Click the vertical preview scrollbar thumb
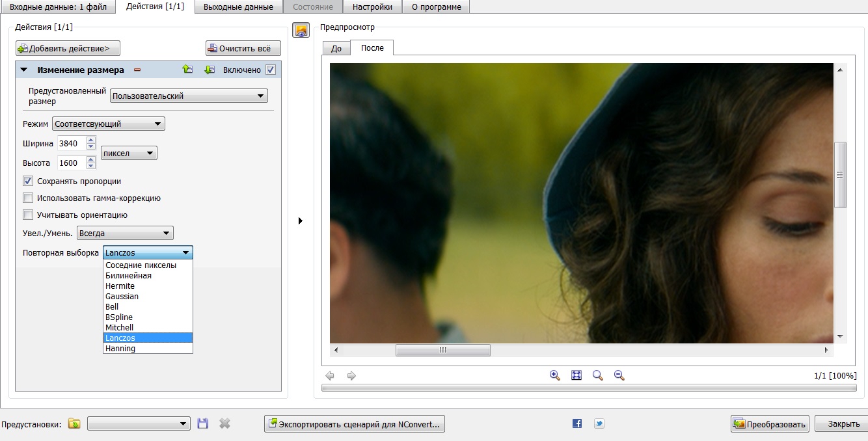The width and height of the screenshot is (868, 441). pyautogui.click(x=840, y=174)
